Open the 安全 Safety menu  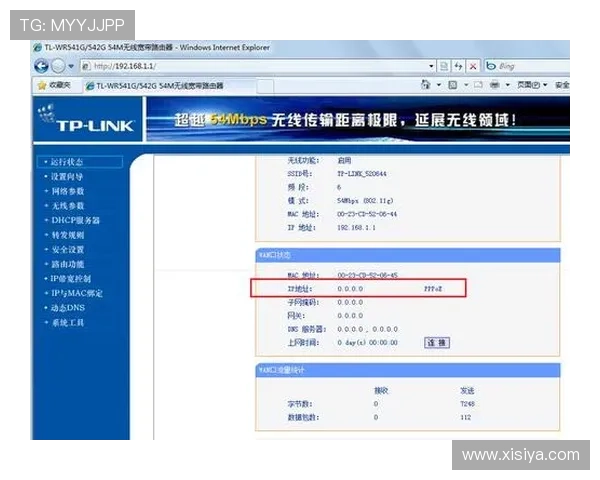pyautogui.click(x=562, y=85)
